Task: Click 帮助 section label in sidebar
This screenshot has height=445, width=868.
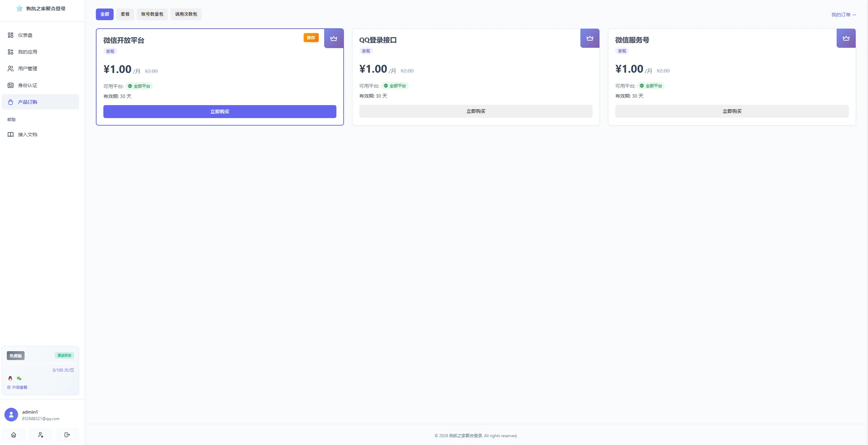Action: point(11,120)
